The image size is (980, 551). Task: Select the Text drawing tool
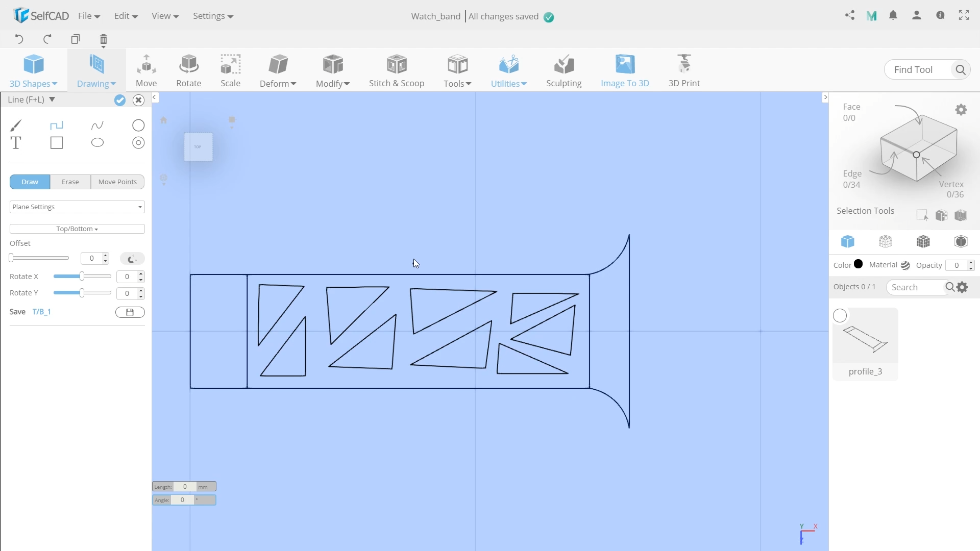[16, 143]
